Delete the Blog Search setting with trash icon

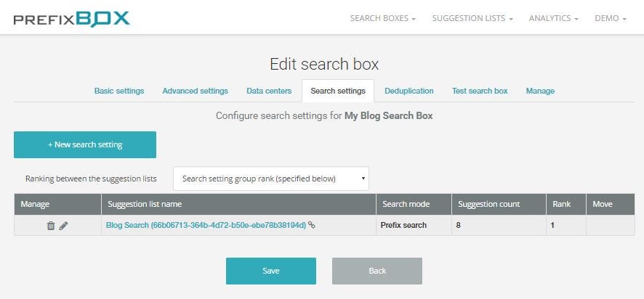51,226
